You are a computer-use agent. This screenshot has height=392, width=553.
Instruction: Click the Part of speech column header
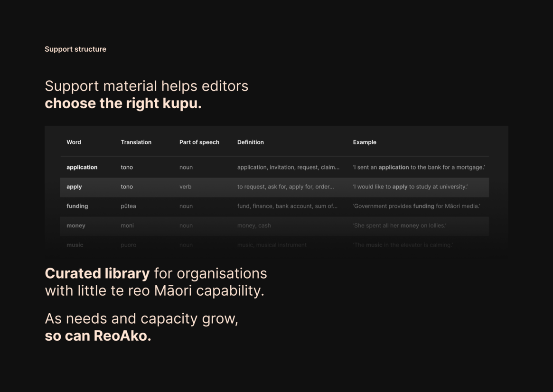(x=199, y=142)
